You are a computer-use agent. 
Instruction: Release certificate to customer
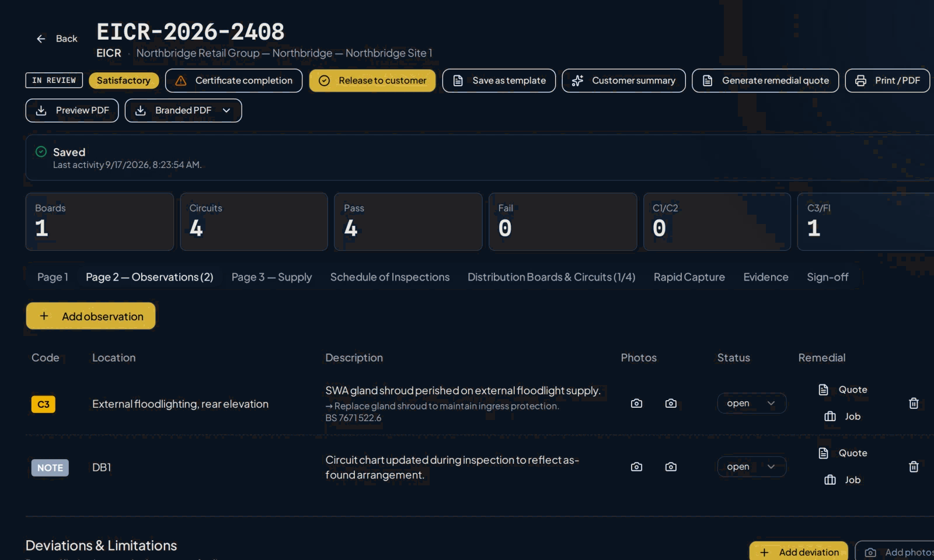click(372, 80)
